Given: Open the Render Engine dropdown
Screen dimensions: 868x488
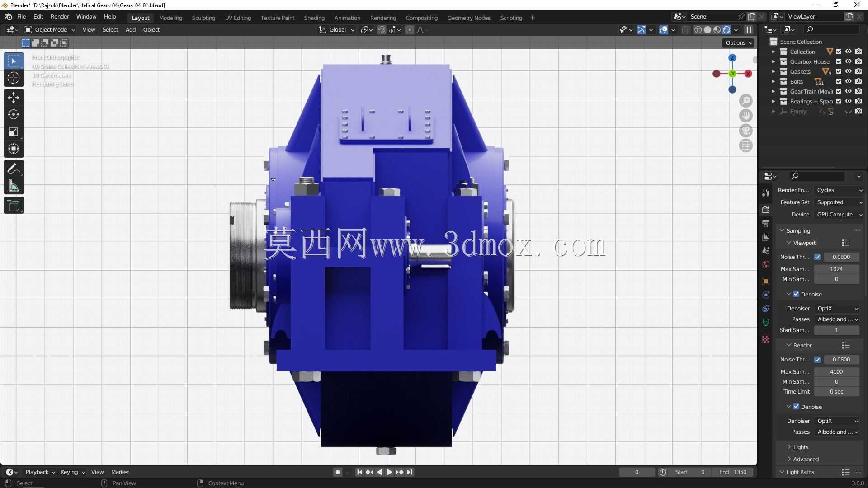Looking at the screenshot, I should click(839, 190).
